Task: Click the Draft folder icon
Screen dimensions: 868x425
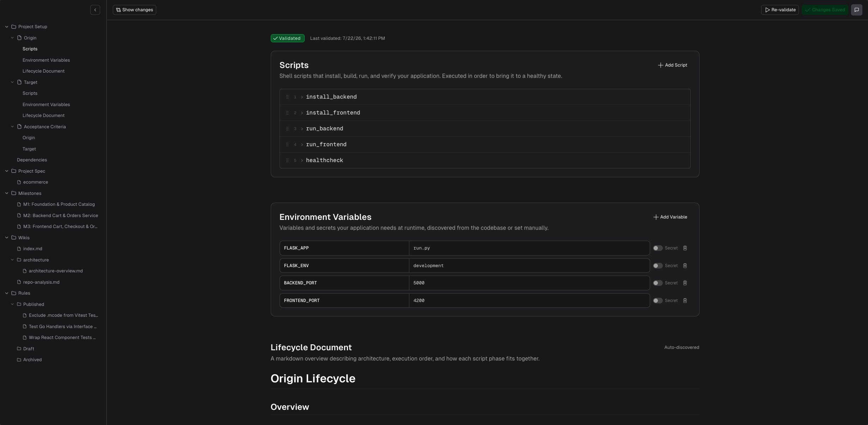Action: click(x=19, y=349)
